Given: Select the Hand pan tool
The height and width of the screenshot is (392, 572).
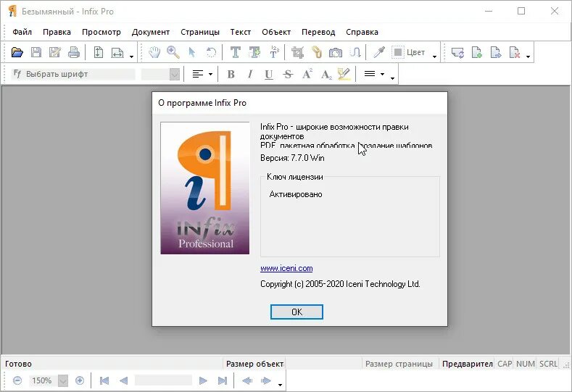Looking at the screenshot, I should [x=154, y=52].
